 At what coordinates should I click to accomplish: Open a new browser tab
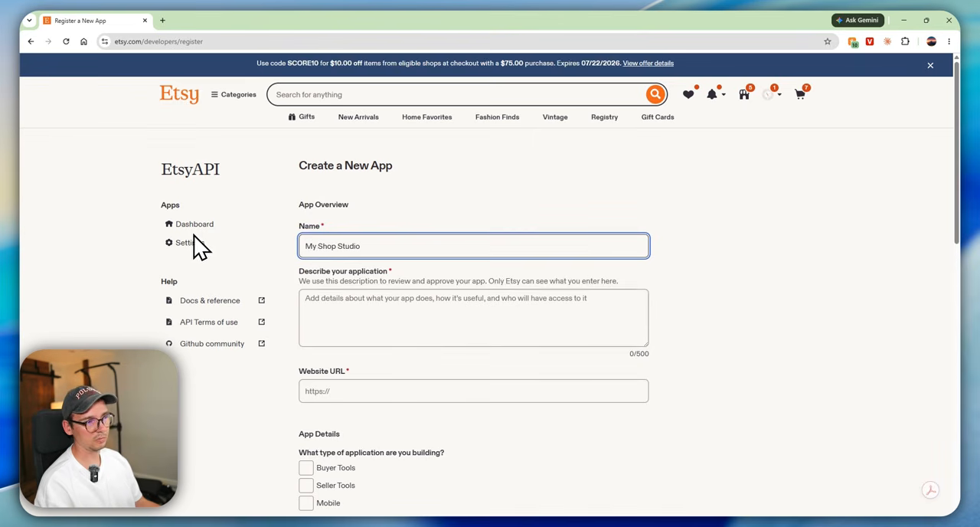click(x=162, y=20)
